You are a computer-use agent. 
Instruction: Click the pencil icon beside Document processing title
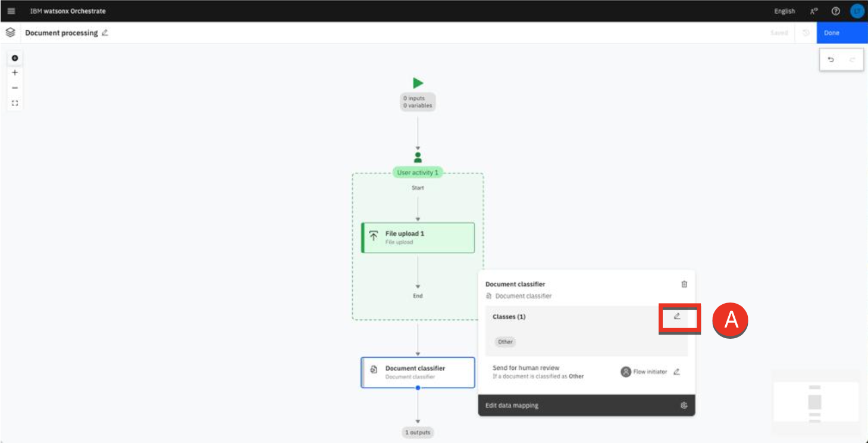click(105, 33)
